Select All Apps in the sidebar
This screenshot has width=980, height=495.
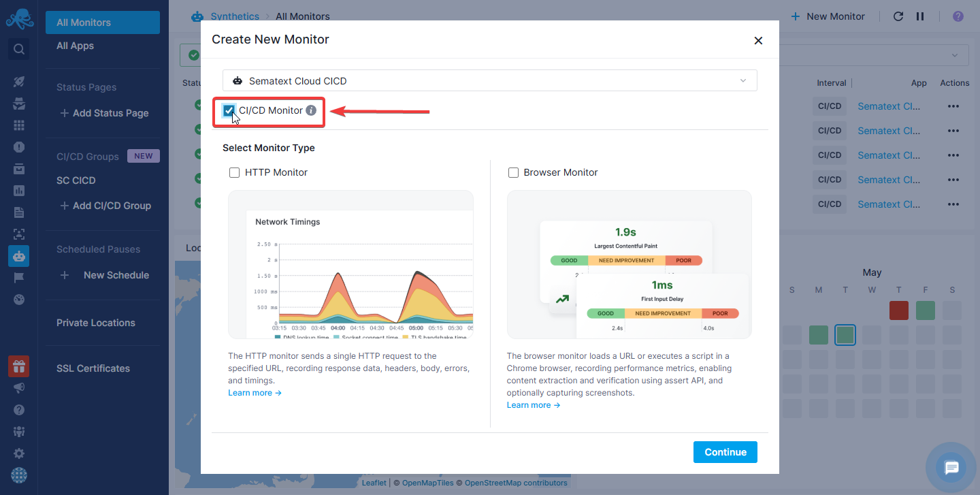click(75, 46)
